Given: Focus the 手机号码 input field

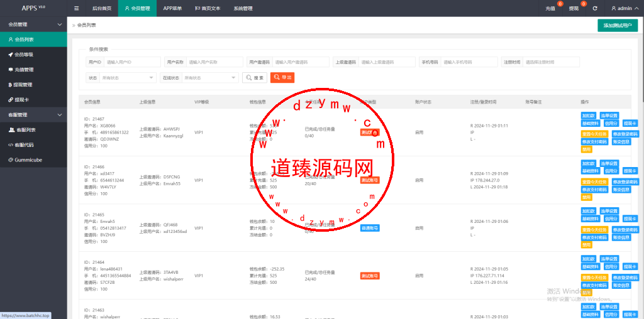Looking at the screenshot, I should (469, 62).
